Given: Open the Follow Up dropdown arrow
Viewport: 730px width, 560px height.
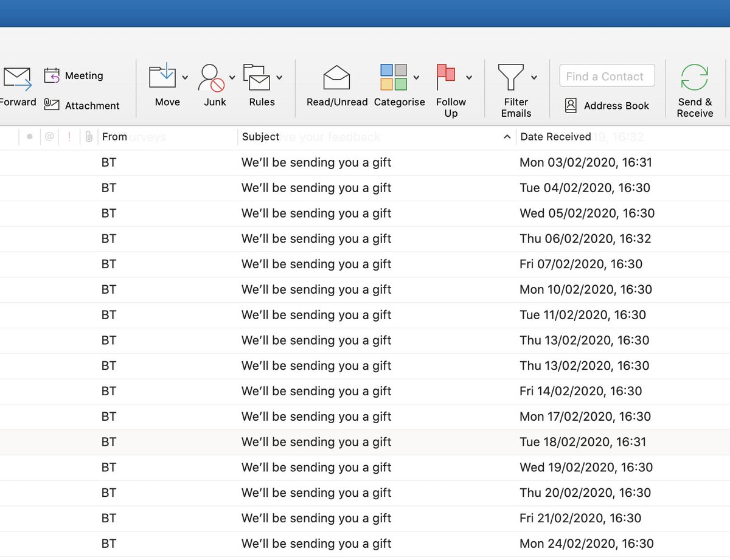Looking at the screenshot, I should (x=469, y=78).
